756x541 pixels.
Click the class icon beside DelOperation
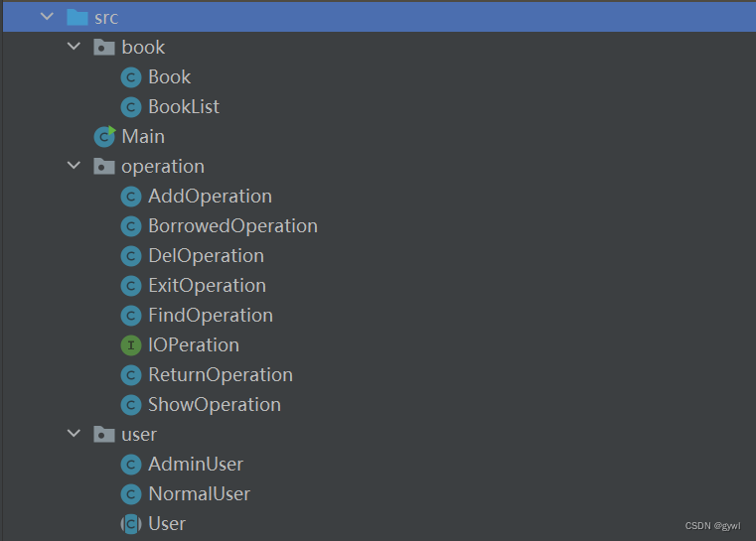tap(131, 256)
